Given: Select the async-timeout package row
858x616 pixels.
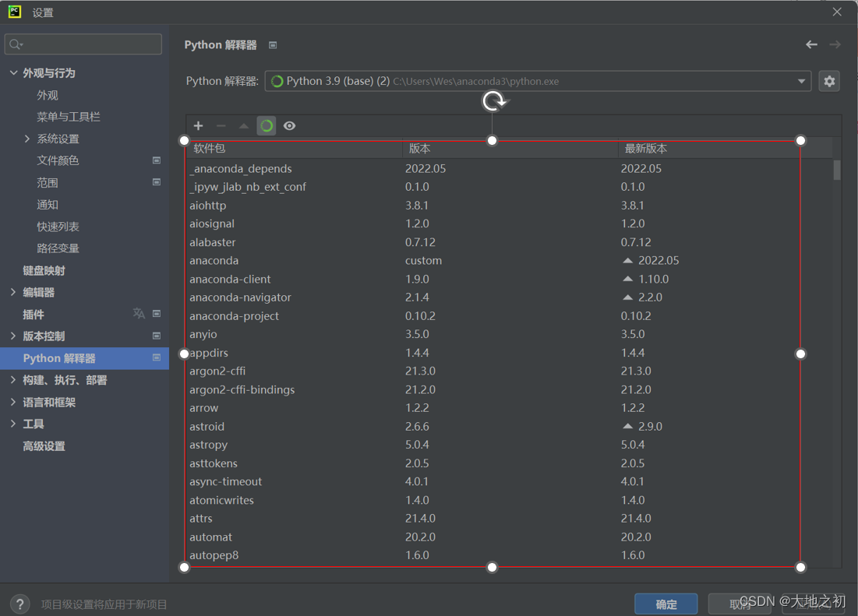Looking at the screenshot, I should pos(509,481).
